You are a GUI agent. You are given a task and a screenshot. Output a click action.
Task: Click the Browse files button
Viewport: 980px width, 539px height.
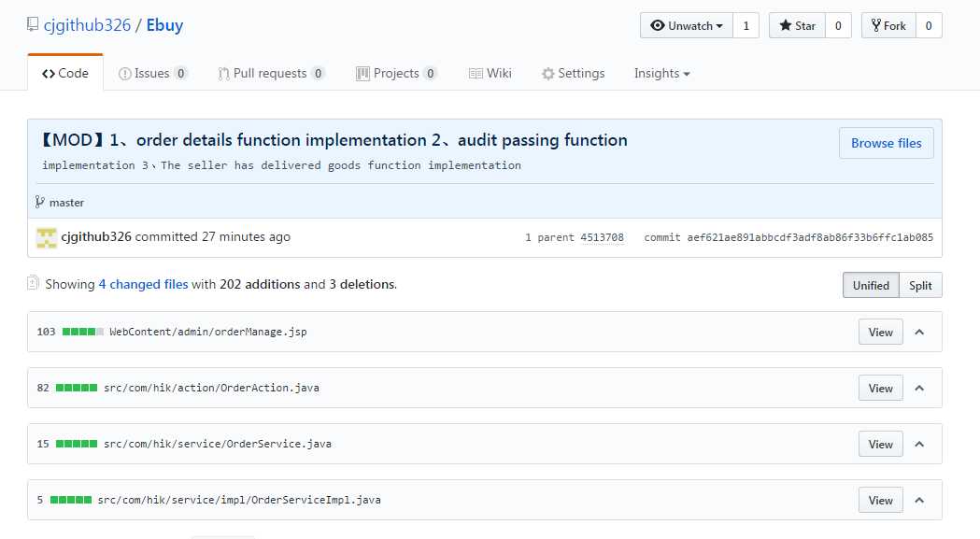pyautogui.click(x=886, y=143)
